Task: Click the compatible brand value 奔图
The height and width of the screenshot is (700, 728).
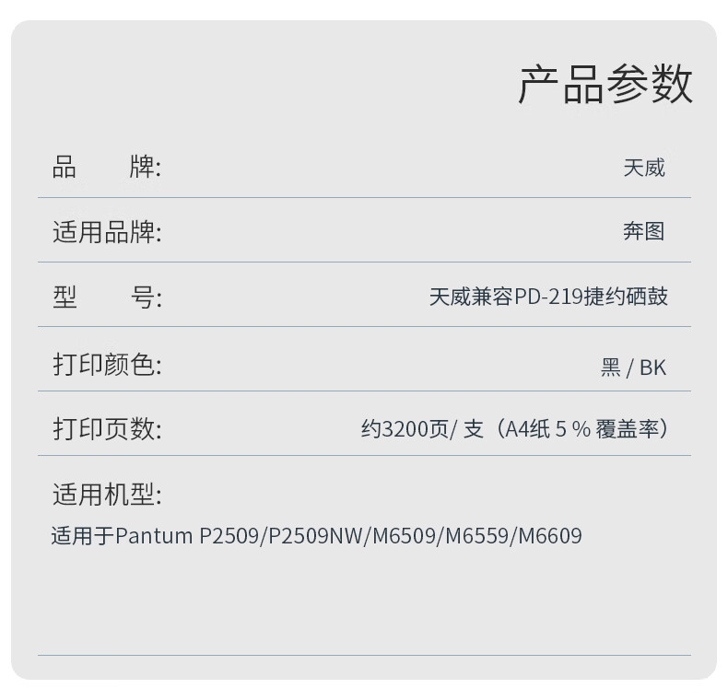Action: (x=644, y=231)
